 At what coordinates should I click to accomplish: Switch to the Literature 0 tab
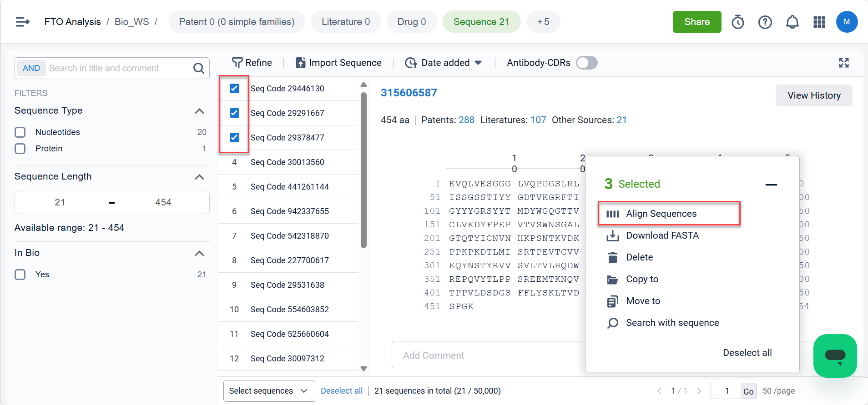(345, 22)
